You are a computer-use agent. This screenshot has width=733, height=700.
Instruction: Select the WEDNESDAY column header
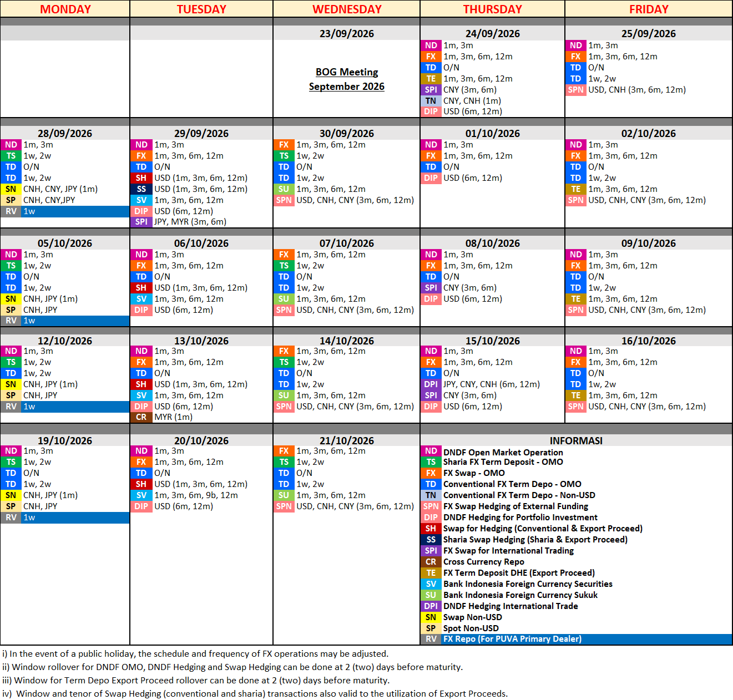click(347, 9)
